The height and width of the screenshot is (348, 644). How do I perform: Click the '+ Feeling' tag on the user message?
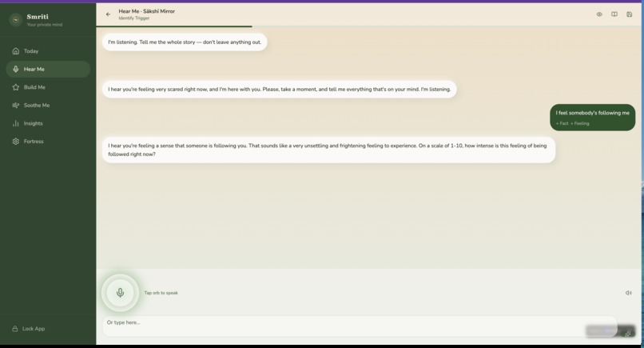579,123
